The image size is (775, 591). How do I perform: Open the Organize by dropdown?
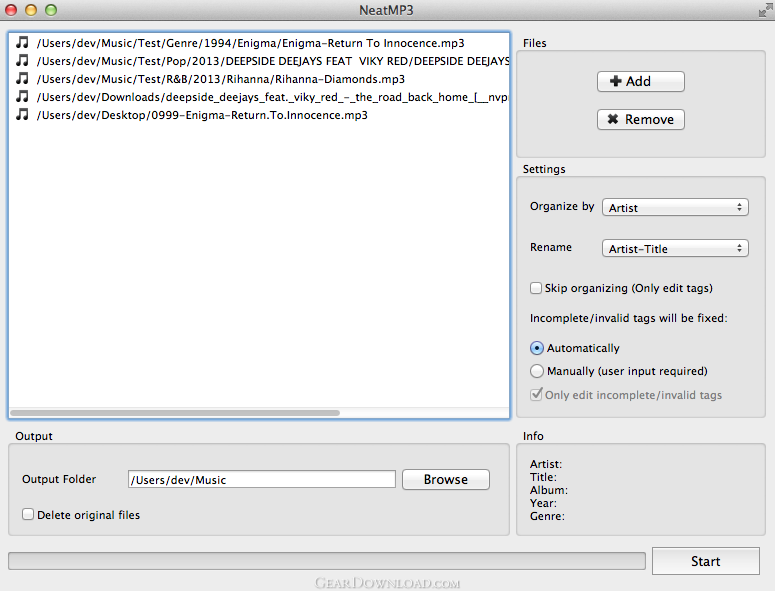675,208
